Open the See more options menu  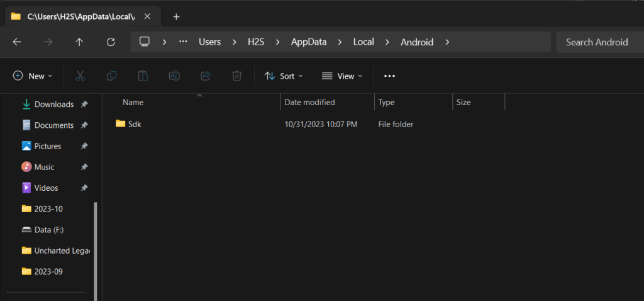click(x=389, y=76)
